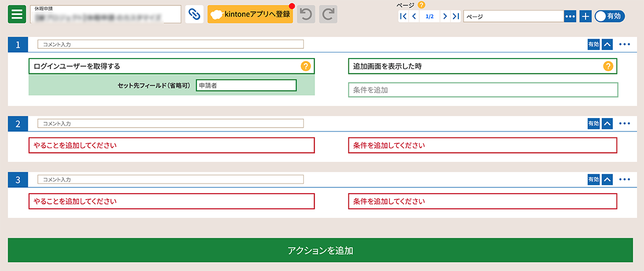Image resolution: width=644 pixels, height=271 pixels.
Task: Go to the next page
Action: click(445, 17)
